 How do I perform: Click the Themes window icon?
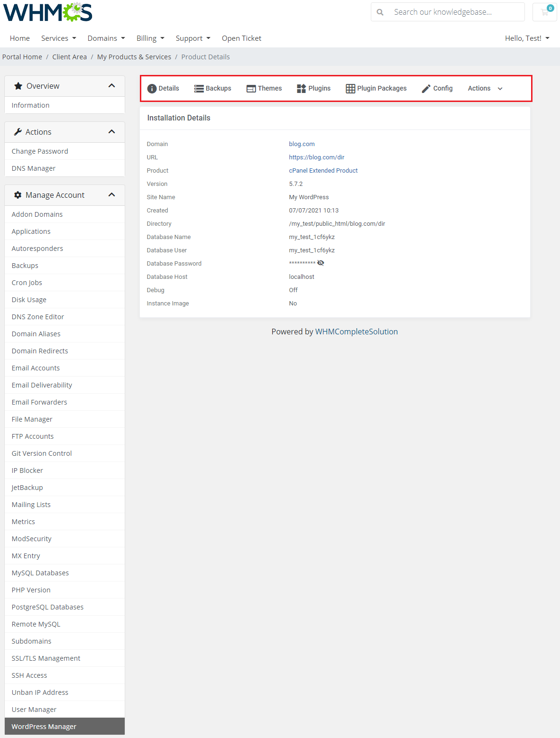(x=251, y=89)
